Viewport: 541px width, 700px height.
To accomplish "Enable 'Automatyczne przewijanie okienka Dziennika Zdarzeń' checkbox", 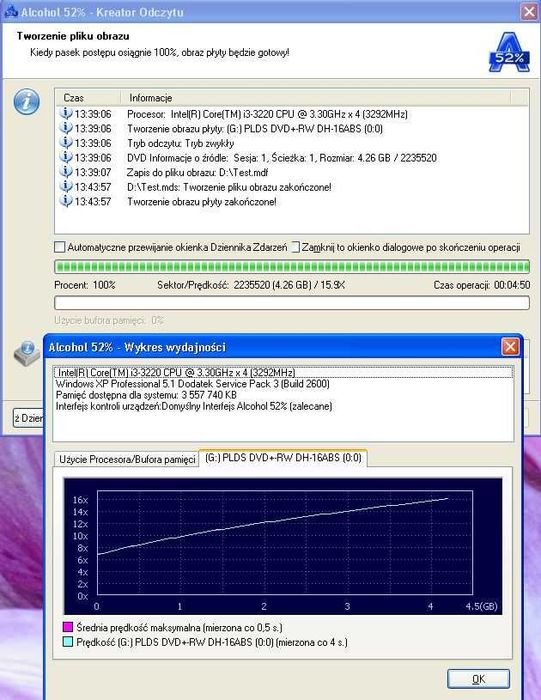I will pyautogui.click(x=59, y=247).
